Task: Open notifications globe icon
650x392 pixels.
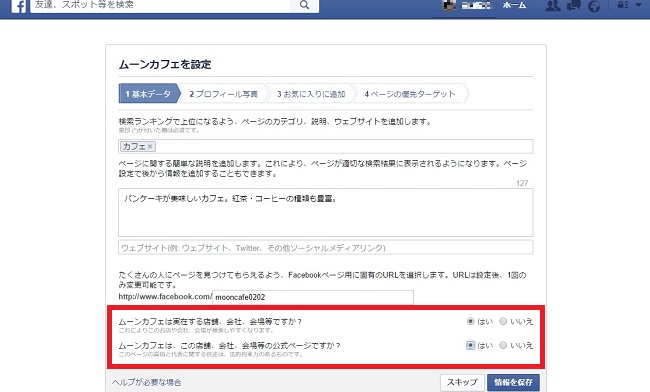Action: click(x=594, y=6)
